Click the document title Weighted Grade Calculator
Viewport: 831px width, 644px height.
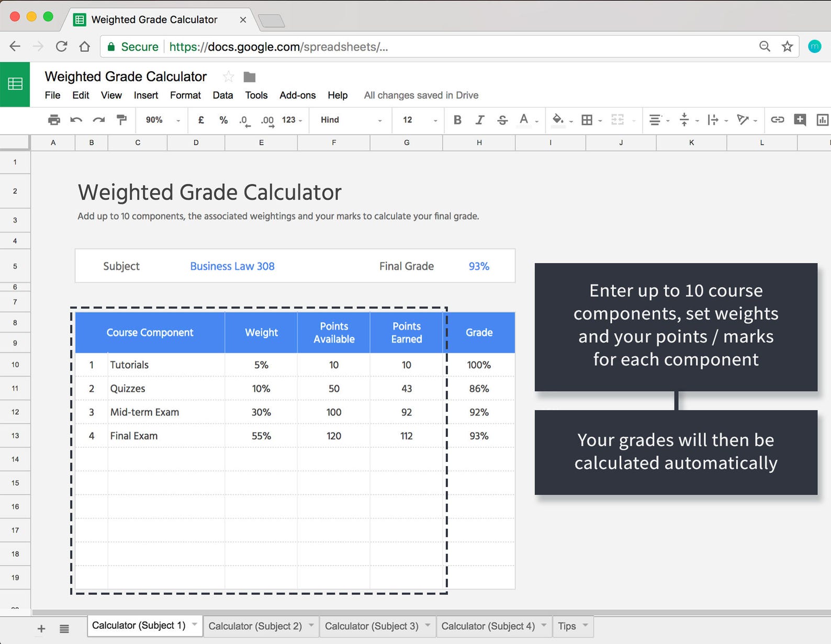pyautogui.click(x=126, y=76)
